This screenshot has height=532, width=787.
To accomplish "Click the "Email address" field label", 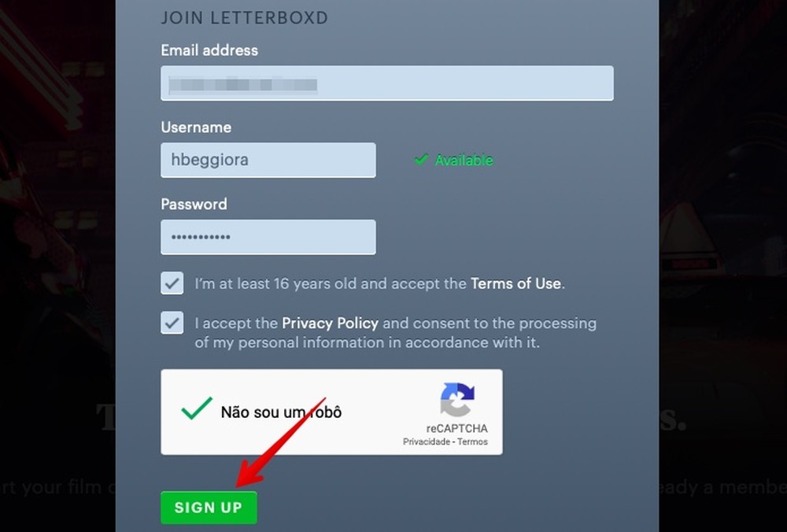I will 209,50.
